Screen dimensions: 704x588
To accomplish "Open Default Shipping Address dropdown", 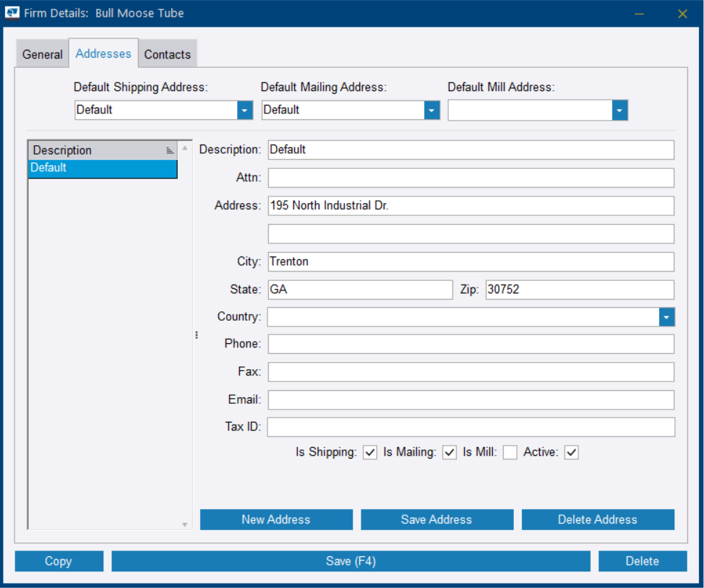I will pyautogui.click(x=245, y=111).
